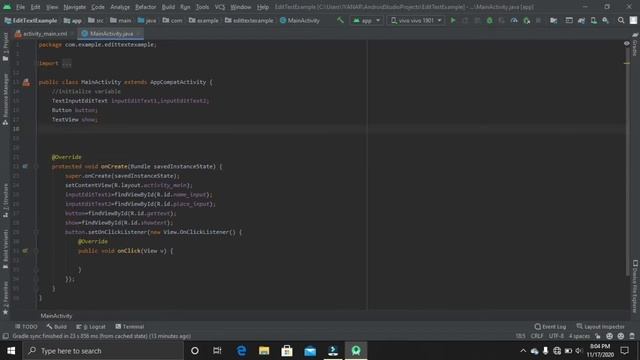Click the Stop square icon in toolbar
The width and height of the screenshot is (640, 360).
click(538, 20)
